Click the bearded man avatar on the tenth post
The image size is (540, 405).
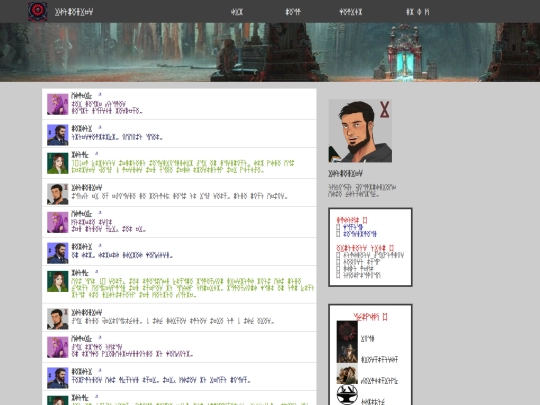tap(58, 378)
